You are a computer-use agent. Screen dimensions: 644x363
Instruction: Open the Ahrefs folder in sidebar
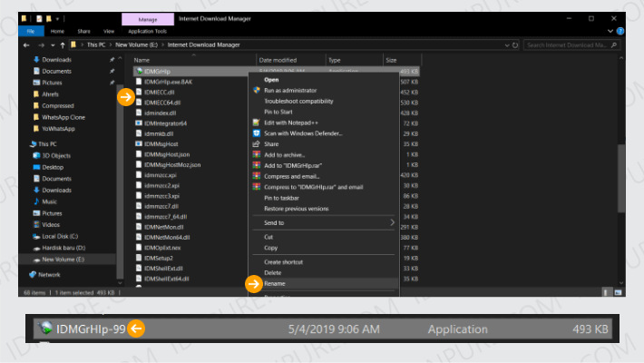tap(50, 94)
